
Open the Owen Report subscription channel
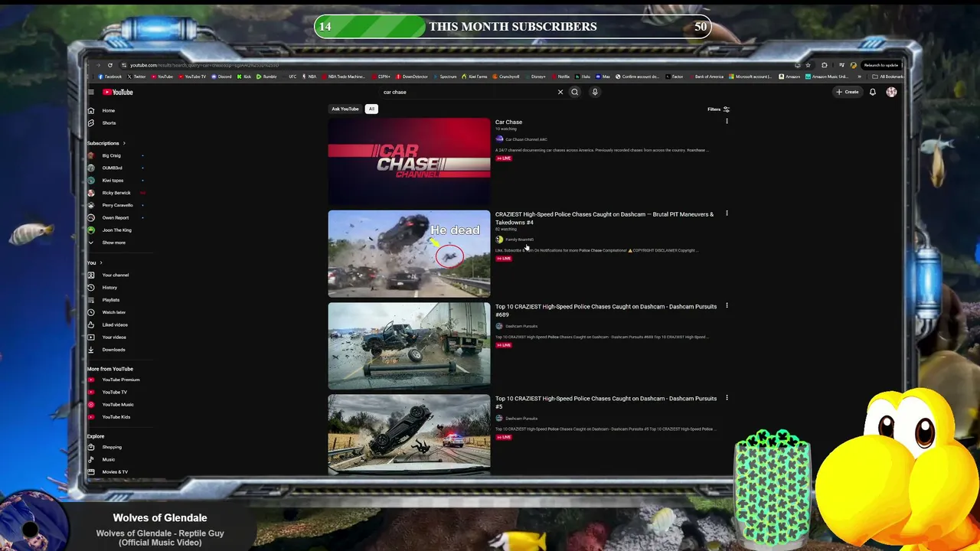(109, 217)
